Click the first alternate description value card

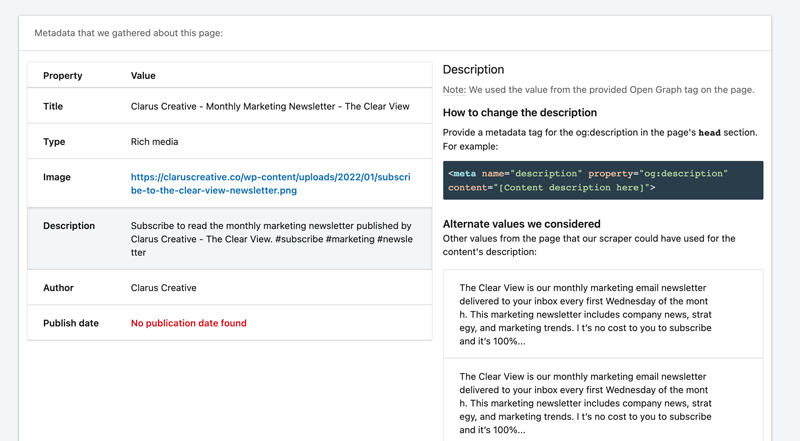click(x=603, y=314)
